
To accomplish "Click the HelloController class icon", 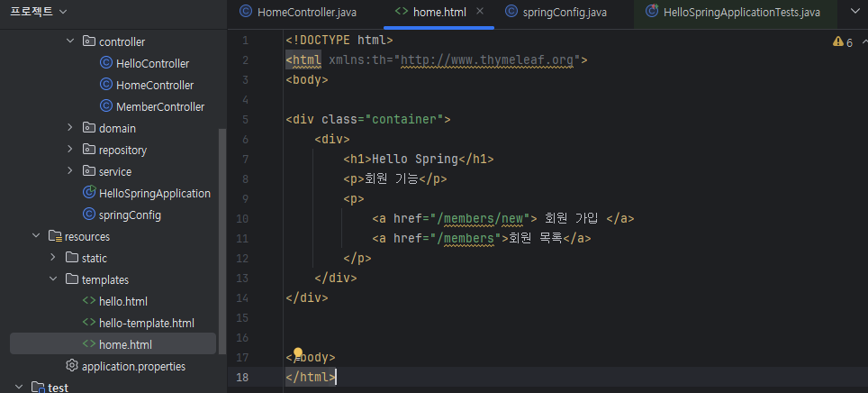I will pyautogui.click(x=105, y=62).
